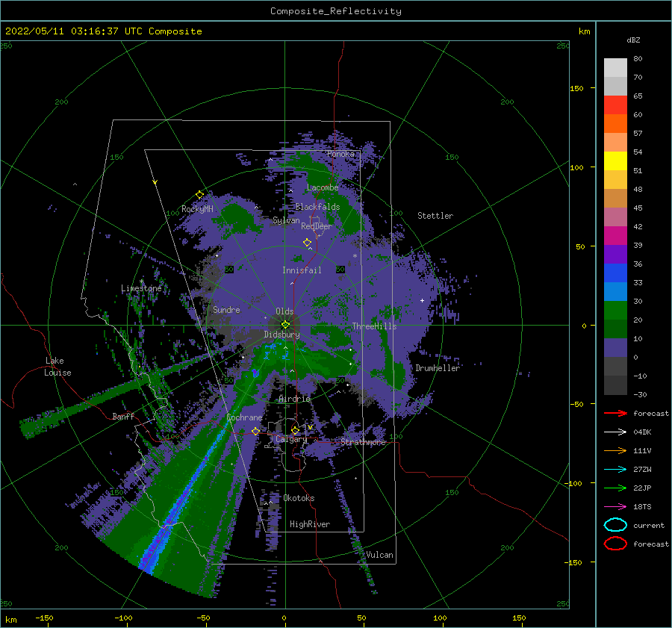The image size is (672, 628).
Task: Click the RedDeer city label
Action: click(x=317, y=226)
